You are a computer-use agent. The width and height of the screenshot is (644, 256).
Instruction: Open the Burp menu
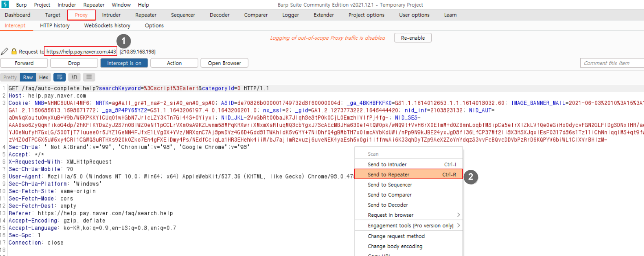click(x=21, y=5)
